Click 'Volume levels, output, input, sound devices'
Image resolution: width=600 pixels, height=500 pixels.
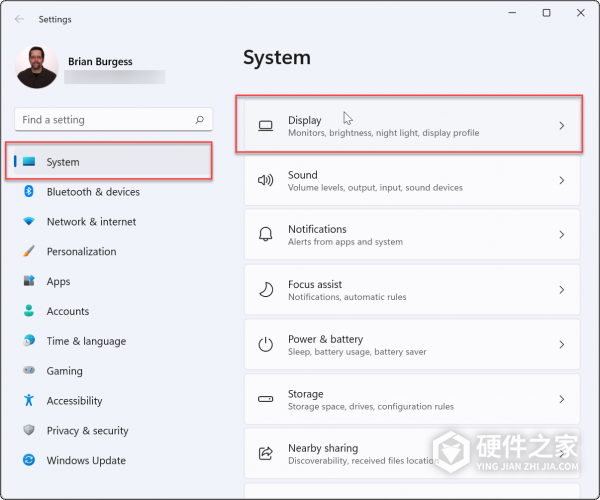[x=375, y=187]
